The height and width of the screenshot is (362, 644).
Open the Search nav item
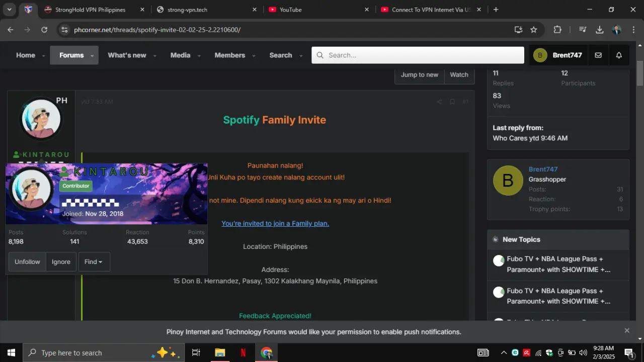(x=281, y=55)
